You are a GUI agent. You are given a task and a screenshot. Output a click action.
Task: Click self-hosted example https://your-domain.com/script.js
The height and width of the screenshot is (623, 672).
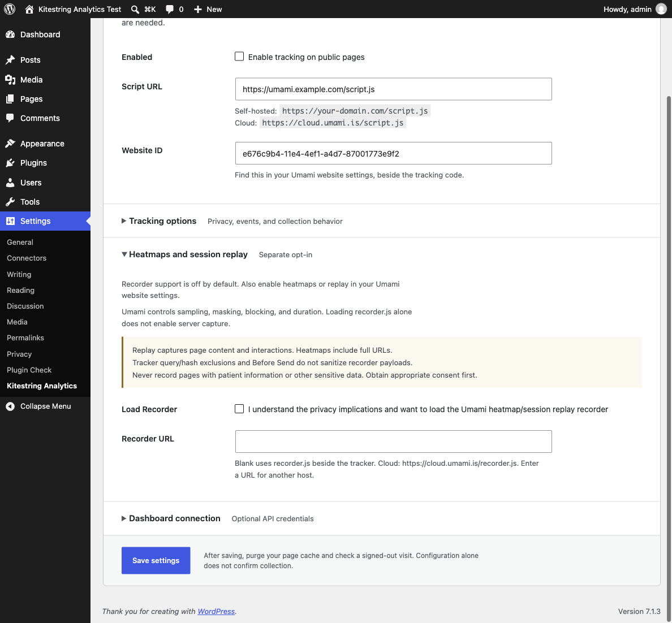[x=355, y=111]
